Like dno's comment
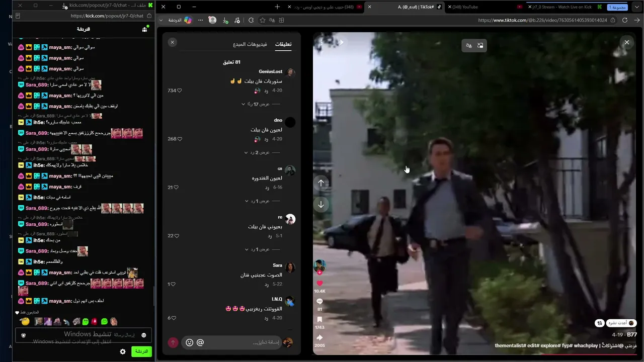 point(179,139)
